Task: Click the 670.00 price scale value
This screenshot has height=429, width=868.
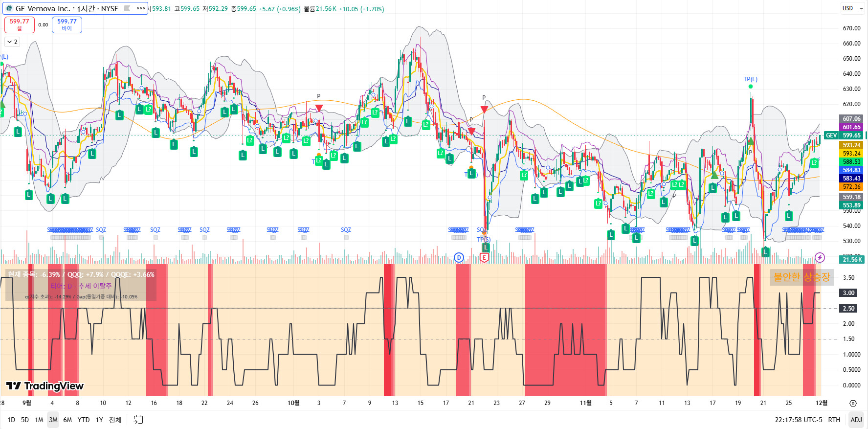Action: click(851, 28)
